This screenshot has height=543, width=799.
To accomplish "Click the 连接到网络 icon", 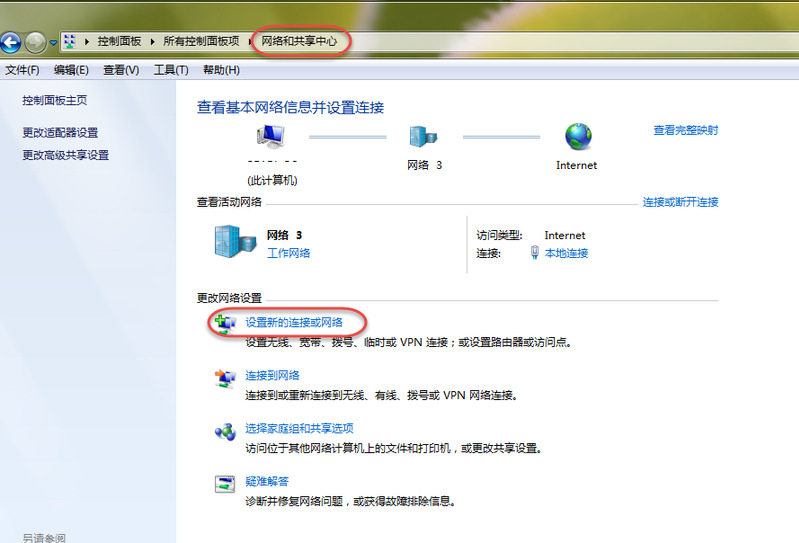I will (225, 378).
